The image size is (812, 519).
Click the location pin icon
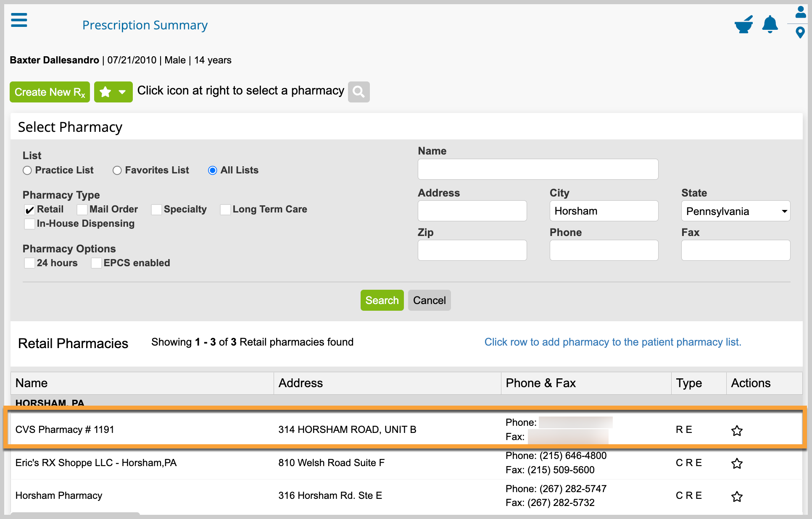(800, 32)
